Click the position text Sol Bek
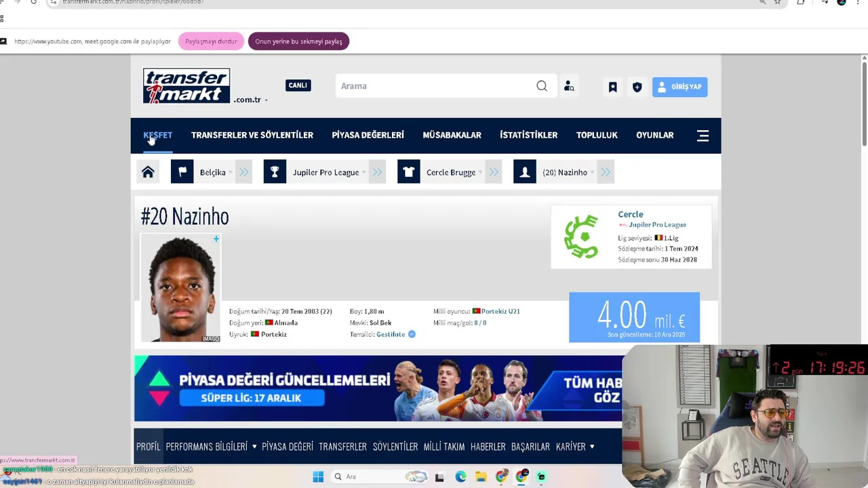Image resolution: width=868 pixels, height=488 pixels. 380,323
